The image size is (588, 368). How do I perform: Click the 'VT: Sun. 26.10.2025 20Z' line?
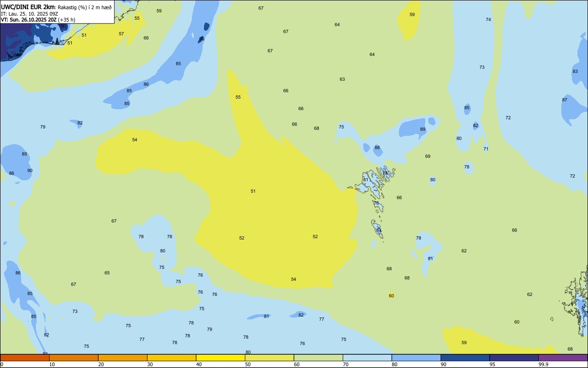[x=28, y=20]
